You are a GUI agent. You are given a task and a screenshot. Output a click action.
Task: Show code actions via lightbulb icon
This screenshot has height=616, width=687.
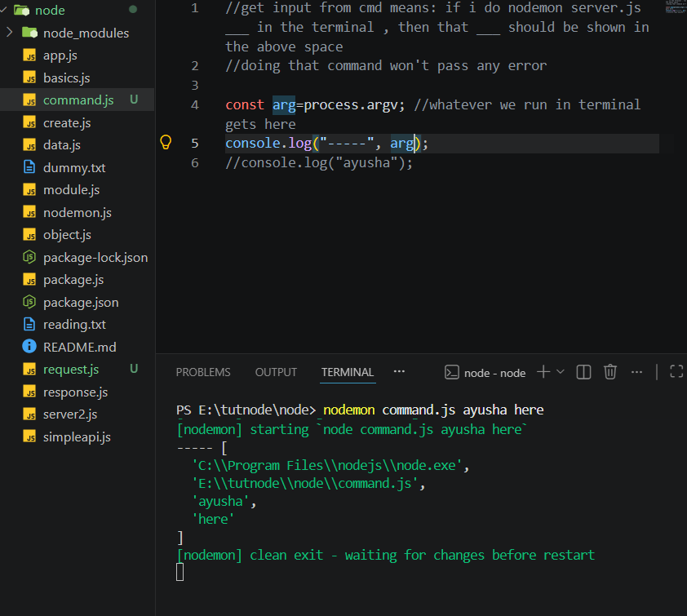click(x=166, y=143)
